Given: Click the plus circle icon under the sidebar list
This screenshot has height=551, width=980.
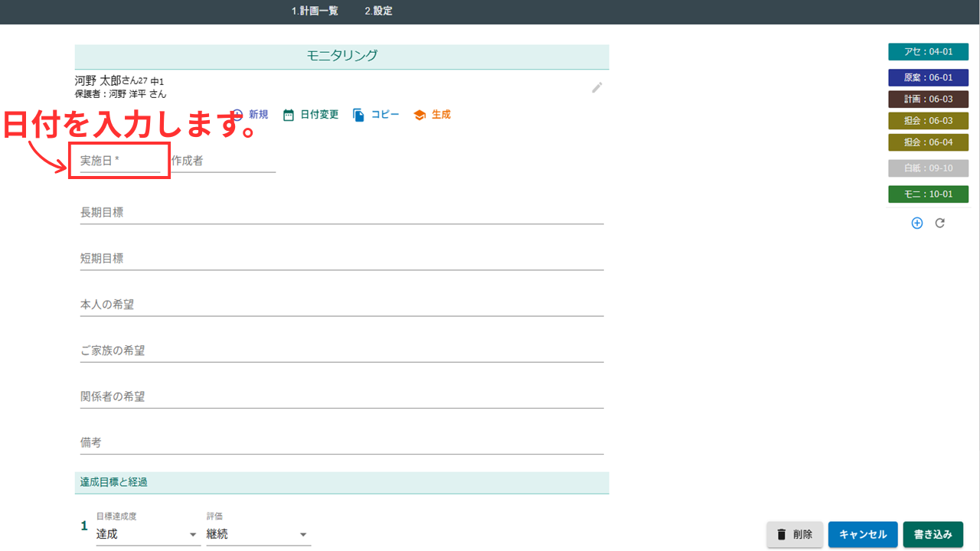Looking at the screenshot, I should point(917,223).
